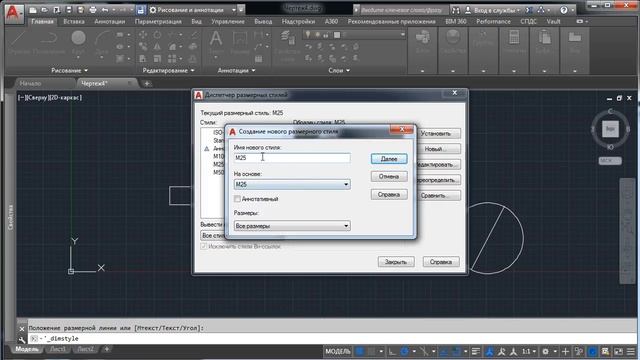Switch to the Начало file tab
Screen dimensions: 640x360
click(30, 84)
